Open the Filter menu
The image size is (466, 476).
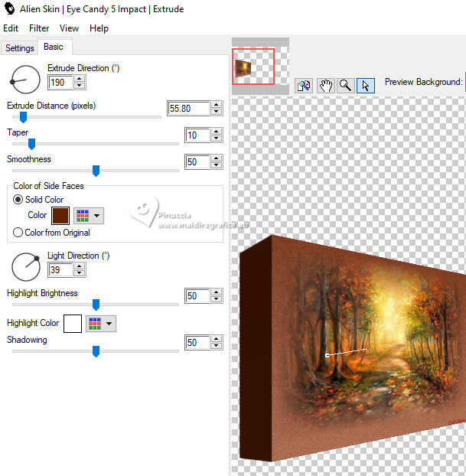(39, 28)
